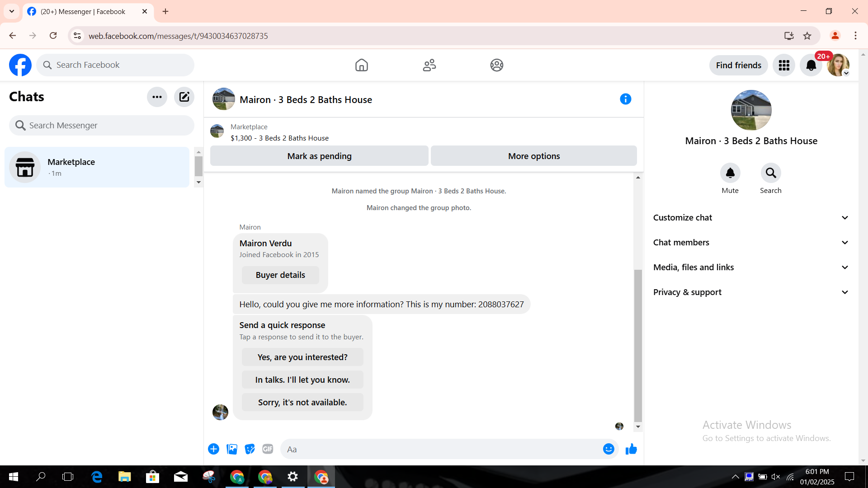Expand Media, files and links section

(x=751, y=267)
